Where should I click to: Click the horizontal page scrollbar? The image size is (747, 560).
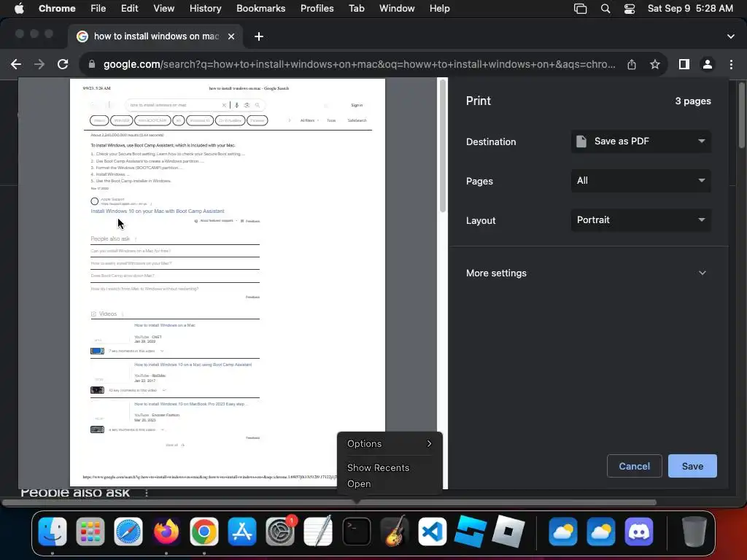point(329,502)
